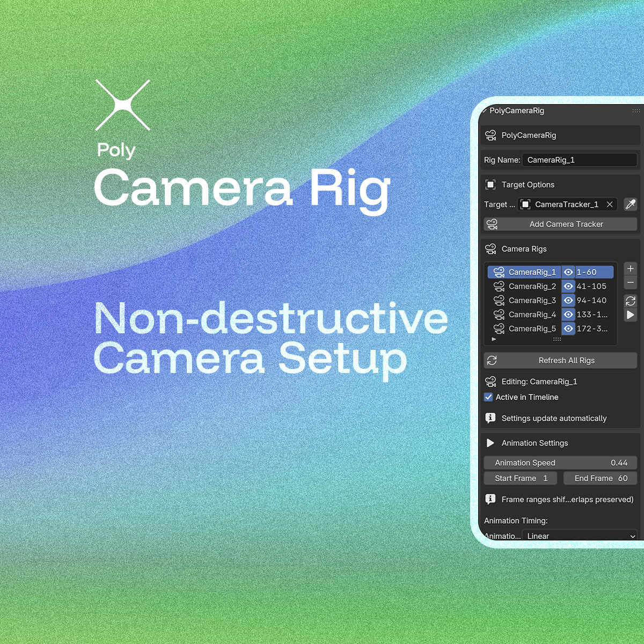Viewport: 644px width, 644px height.
Task: Add a new camera rig with plus button
Action: point(631,269)
